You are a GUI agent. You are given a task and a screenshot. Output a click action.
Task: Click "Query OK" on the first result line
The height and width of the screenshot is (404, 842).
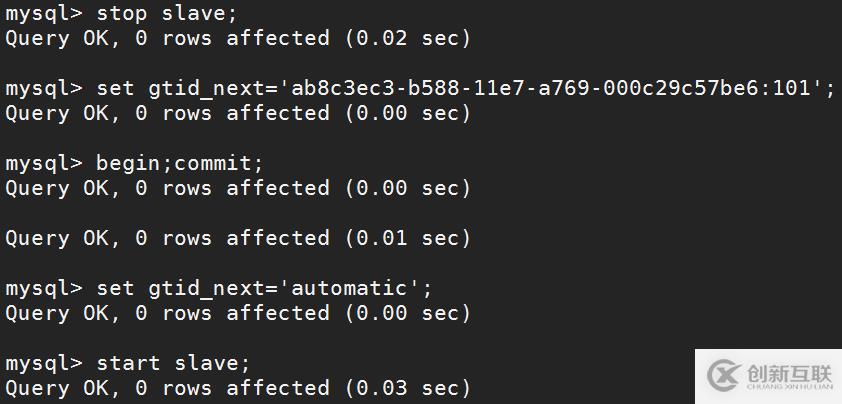tap(54, 39)
